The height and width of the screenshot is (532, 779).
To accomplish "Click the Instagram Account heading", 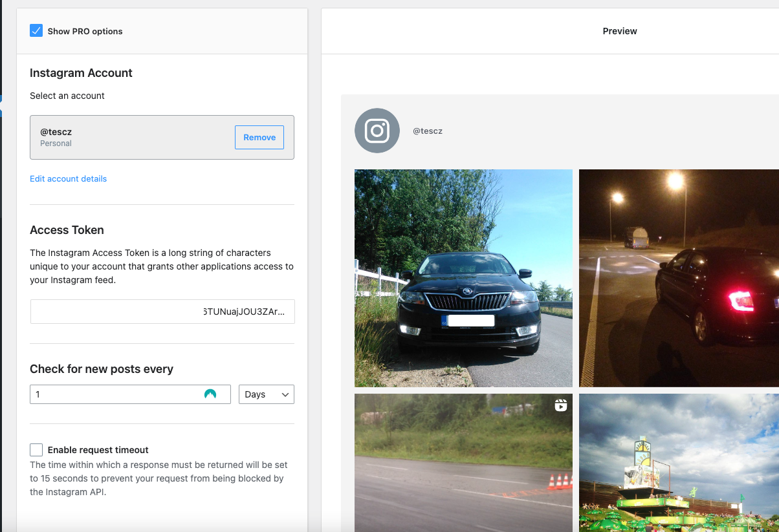I will [81, 73].
